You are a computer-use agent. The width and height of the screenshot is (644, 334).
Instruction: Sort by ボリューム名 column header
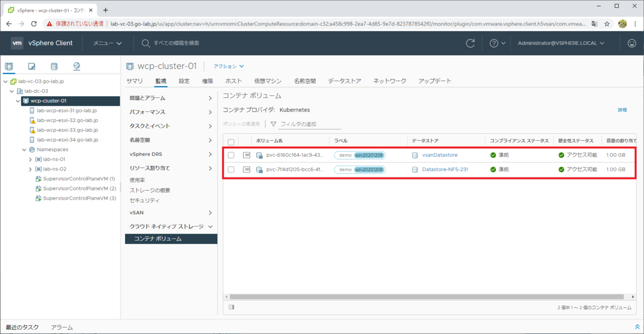pyautogui.click(x=269, y=141)
